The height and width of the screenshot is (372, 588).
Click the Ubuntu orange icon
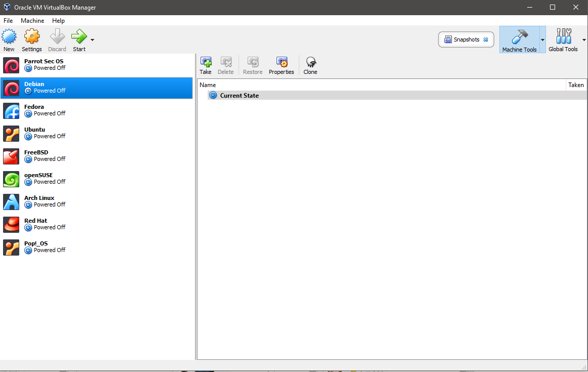pos(11,134)
